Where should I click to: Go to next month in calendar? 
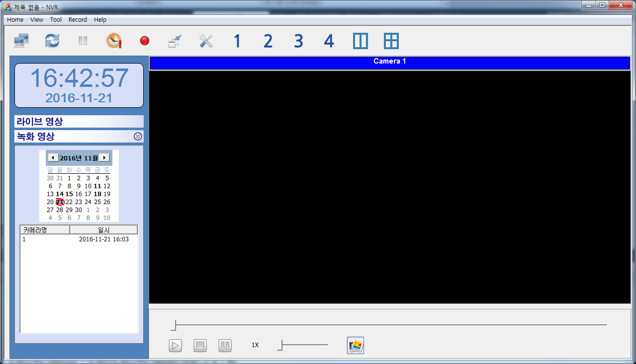pyautogui.click(x=104, y=157)
